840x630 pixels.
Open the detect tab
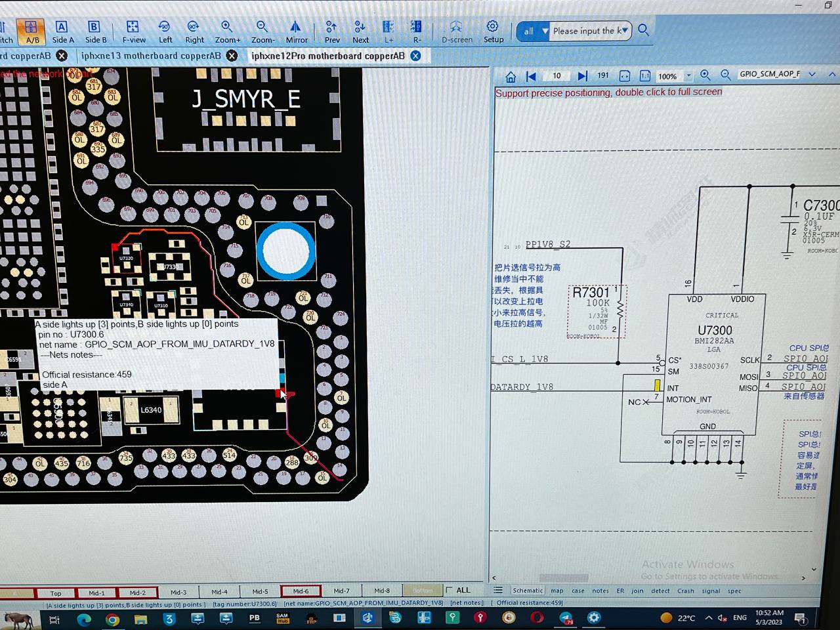(660, 591)
